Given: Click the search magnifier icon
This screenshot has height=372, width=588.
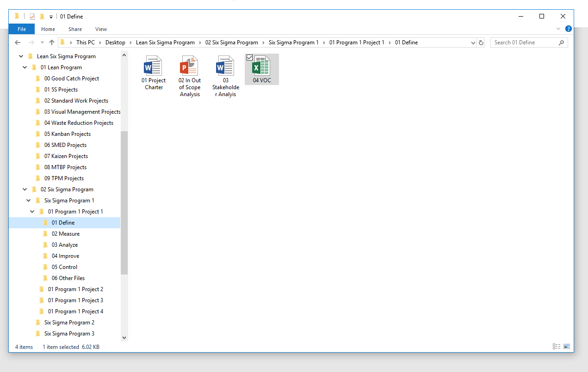Looking at the screenshot, I should [x=561, y=43].
